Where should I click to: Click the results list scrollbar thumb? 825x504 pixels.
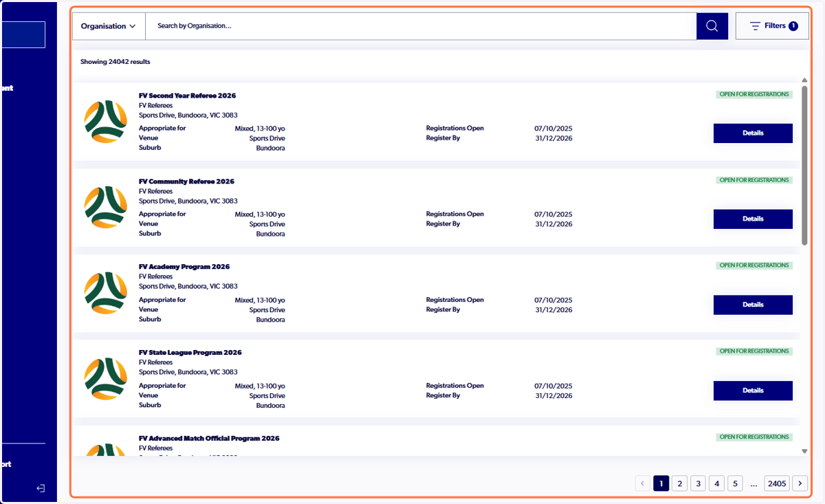[804, 166]
